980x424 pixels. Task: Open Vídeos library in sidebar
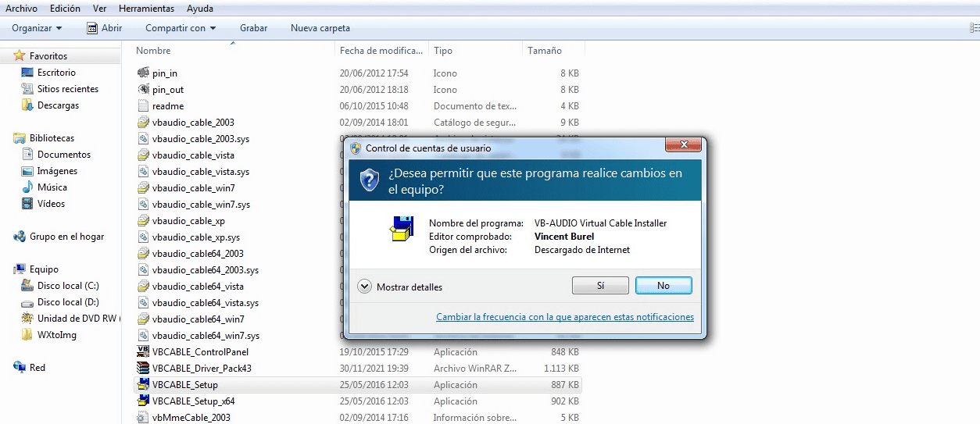coord(52,204)
